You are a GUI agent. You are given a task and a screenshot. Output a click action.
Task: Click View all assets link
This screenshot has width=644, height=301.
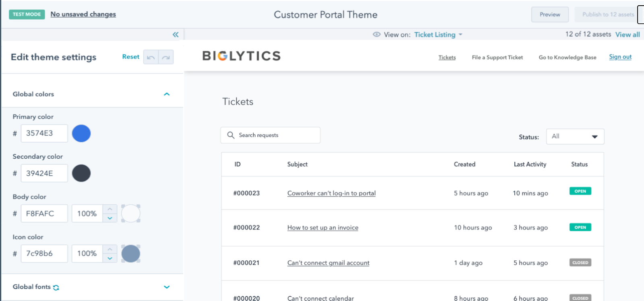pyautogui.click(x=627, y=35)
